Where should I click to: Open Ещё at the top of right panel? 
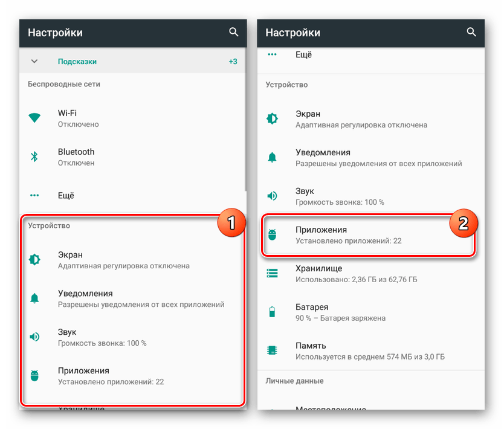[x=371, y=57]
